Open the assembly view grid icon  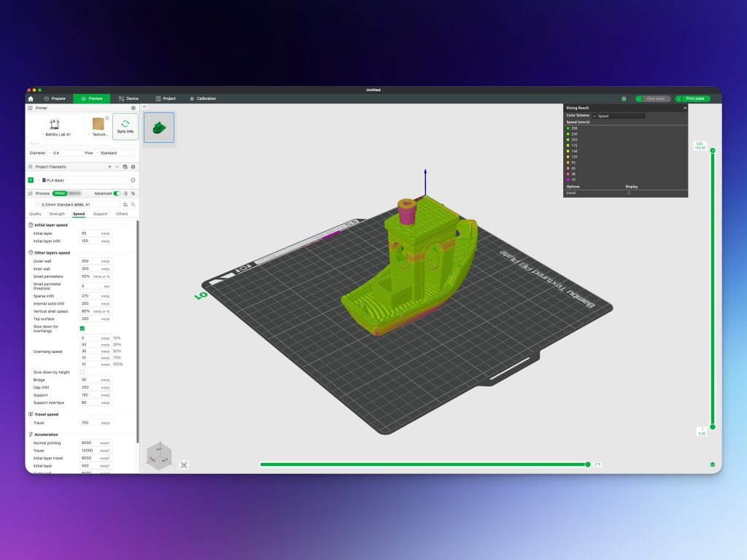624,98
